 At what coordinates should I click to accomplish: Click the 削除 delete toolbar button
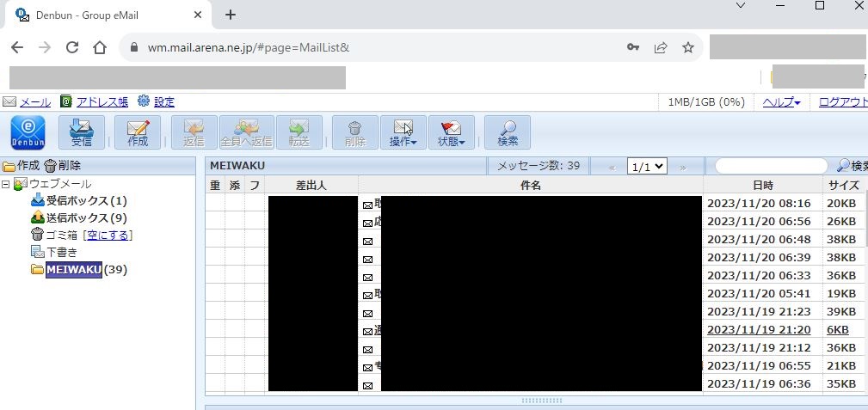coord(354,132)
